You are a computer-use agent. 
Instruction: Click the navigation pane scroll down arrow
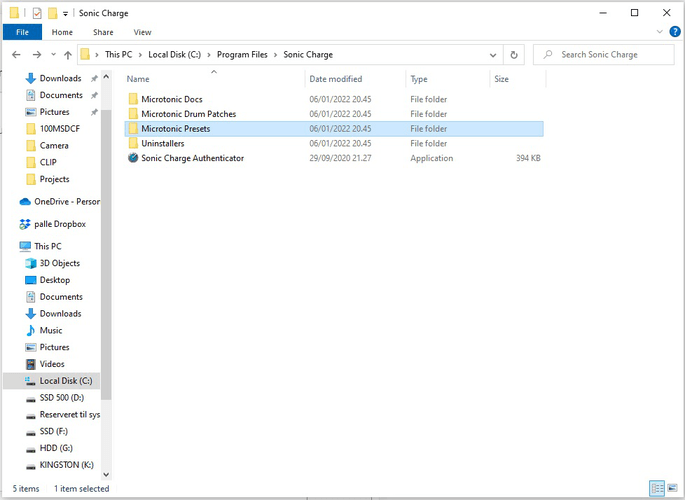pos(106,475)
